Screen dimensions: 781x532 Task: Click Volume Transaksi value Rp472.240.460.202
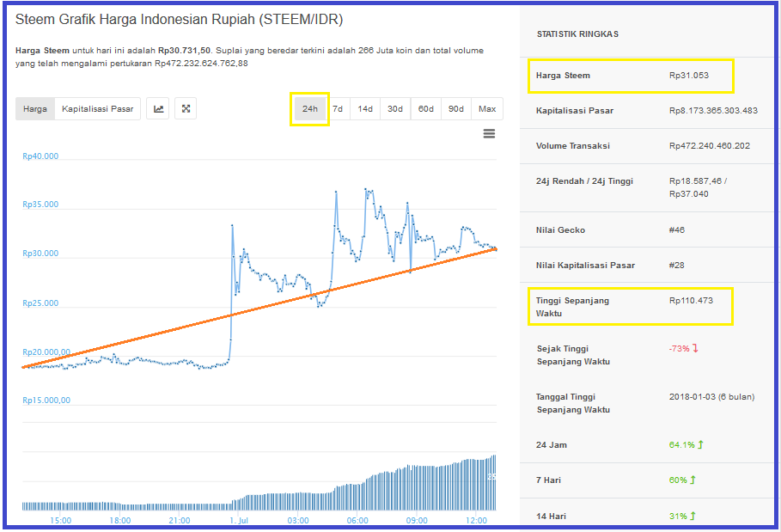tap(710, 146)
